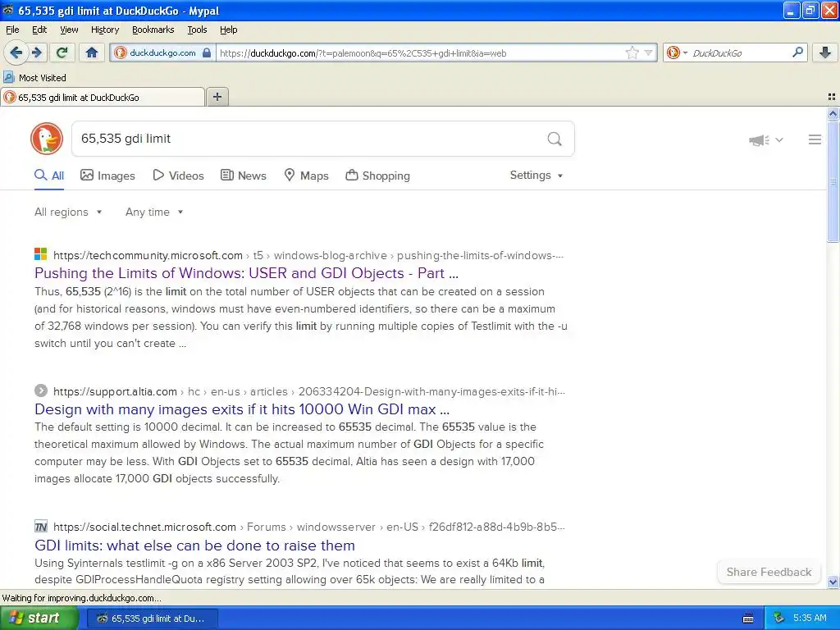The height and width of the screenshot is (630, 840).
Task: Open the Tools menu
Action: 197,30
